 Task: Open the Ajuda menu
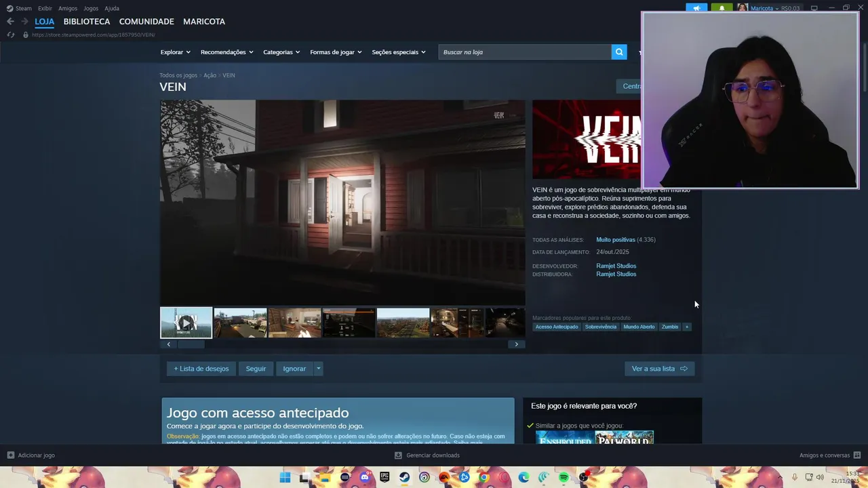coord(112,8)
